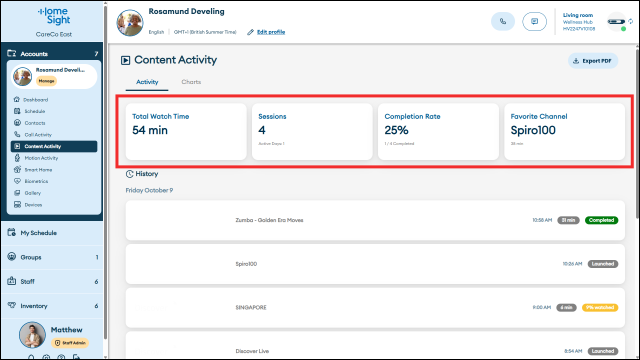The height and width of the screenshot is (360, 640).
Task: Click the Groups icon
Action: pyautogui.click(x=11, y=256)
